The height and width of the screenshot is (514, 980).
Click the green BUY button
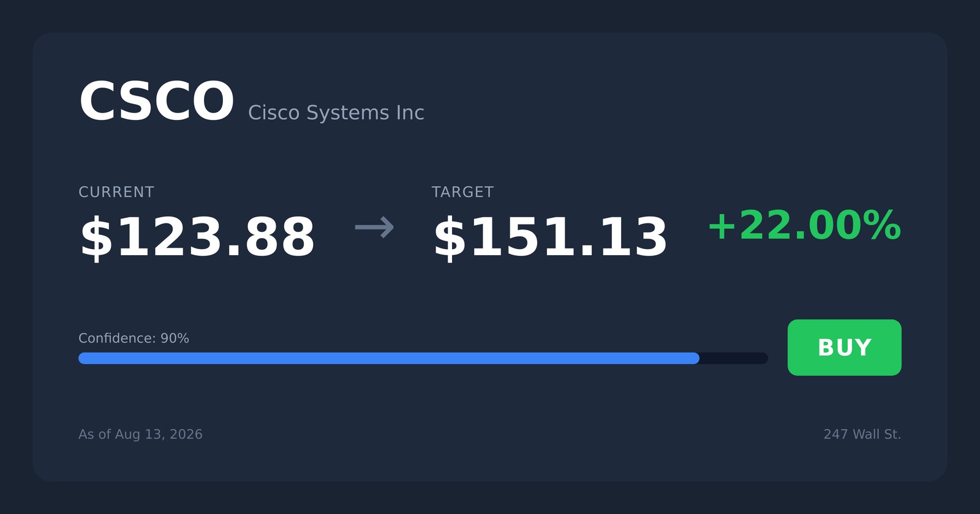click(844, 348)
